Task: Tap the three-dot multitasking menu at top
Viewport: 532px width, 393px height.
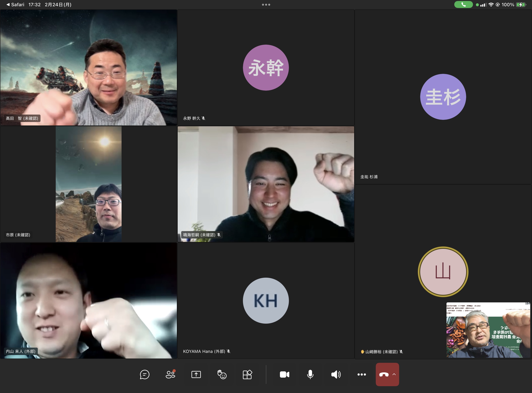Action: 266,4
